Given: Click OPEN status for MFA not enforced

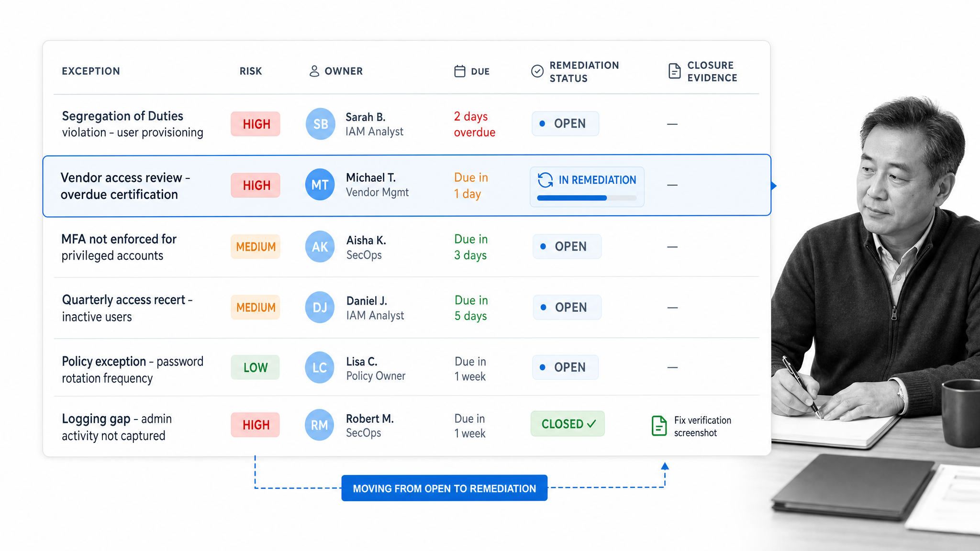Looking at the screenshot, I should point(567,246).
